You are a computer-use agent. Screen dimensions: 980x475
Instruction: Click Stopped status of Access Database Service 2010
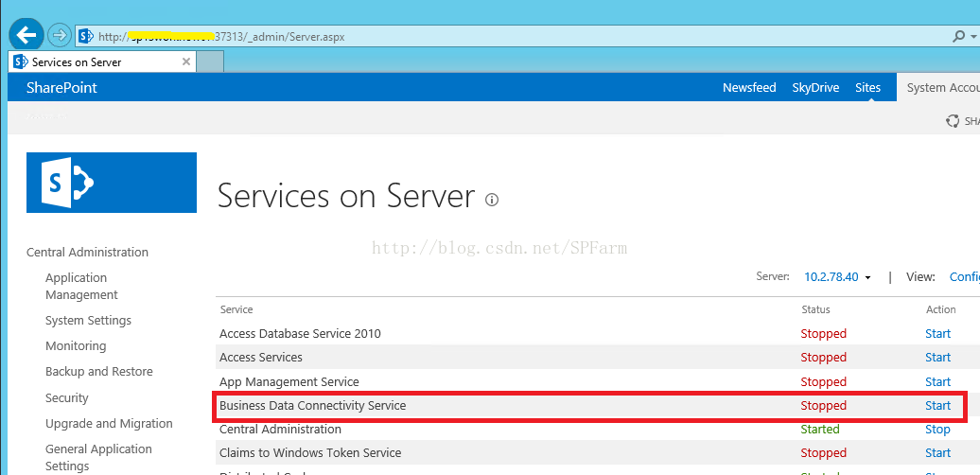[x=823, y=334]
